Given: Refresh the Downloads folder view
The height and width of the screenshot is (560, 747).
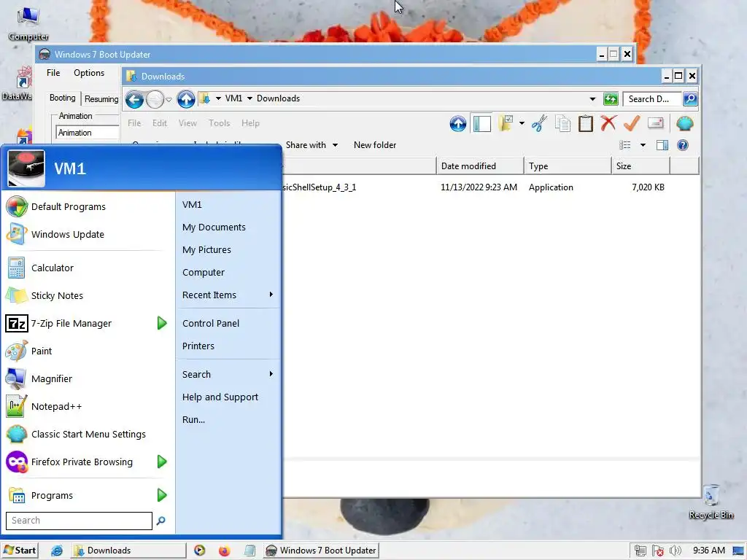Looking at the screenshot, I should click(611, 99).
